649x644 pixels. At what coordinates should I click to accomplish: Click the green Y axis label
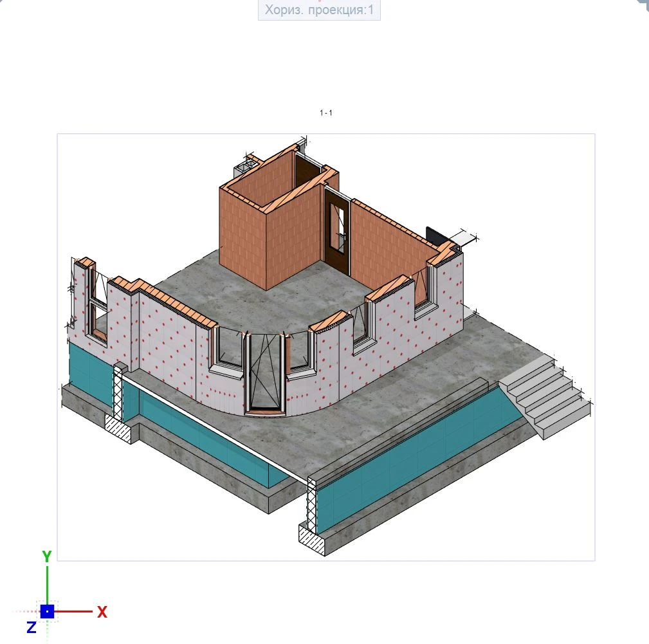click(46, 557)
